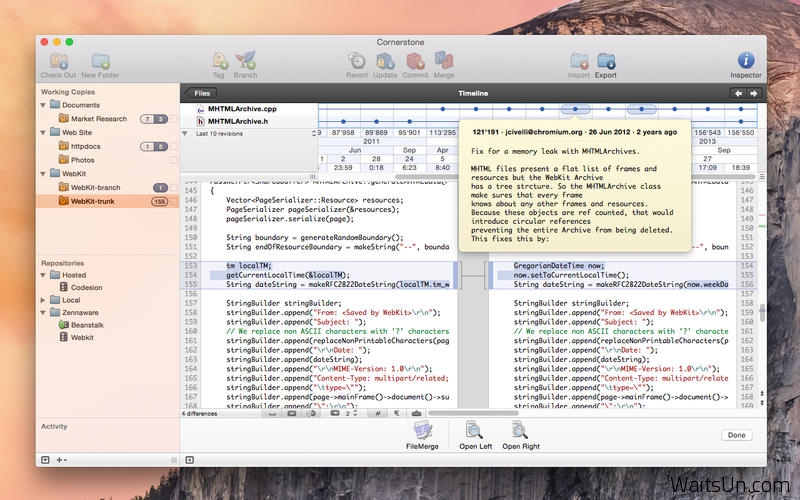Click the Merge toolbar icon
Image resolution: width=800 pixels, height=500 pixels.
pyautogui.click(x=444, y=61)
